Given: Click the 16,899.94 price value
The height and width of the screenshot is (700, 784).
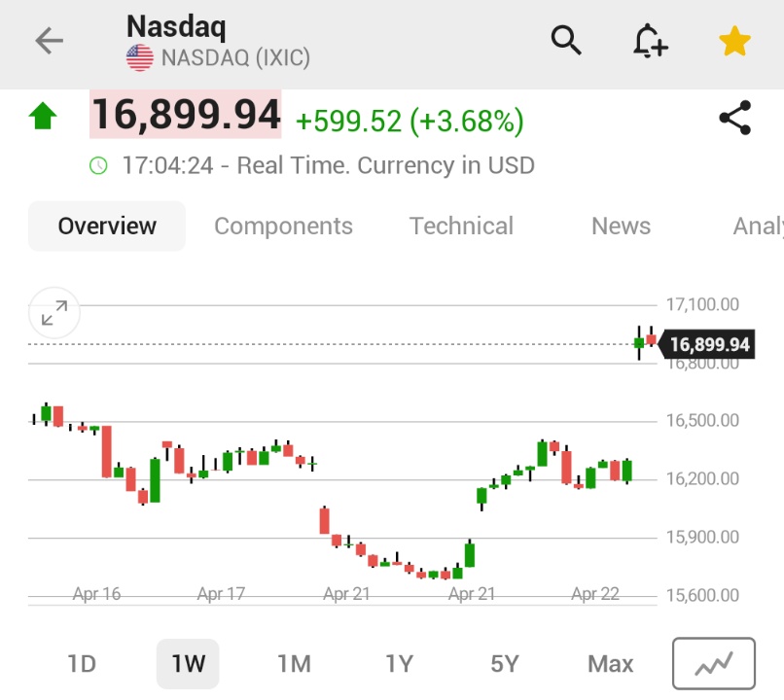Looking at the screenshot, I should [186, 115].
